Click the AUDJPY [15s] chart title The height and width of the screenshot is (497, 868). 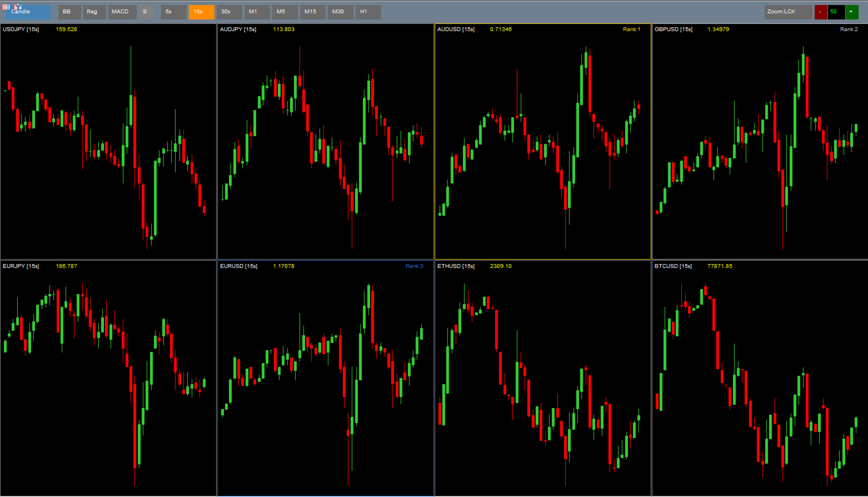click(238, 29)
